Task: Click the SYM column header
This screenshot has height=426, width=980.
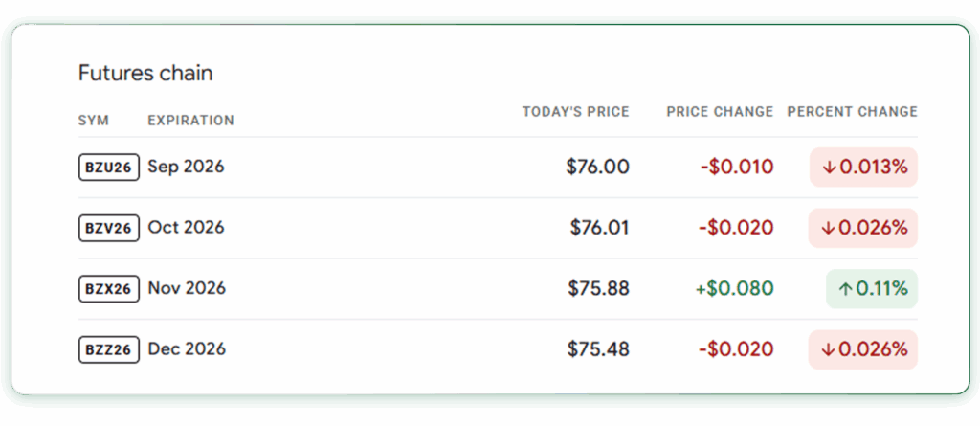Action: [x=94, y=120]
